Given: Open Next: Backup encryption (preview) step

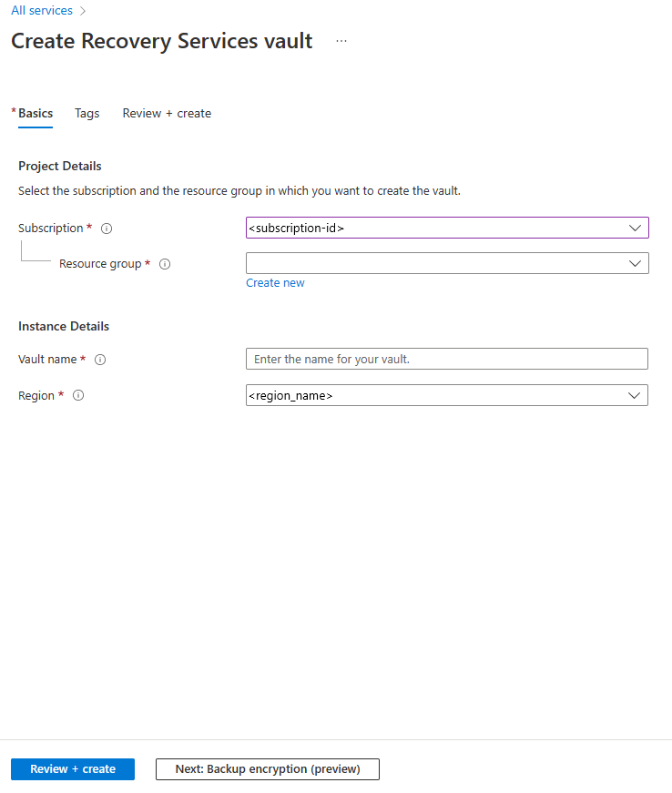Looking at the screenshot, I should coord(267,768).
